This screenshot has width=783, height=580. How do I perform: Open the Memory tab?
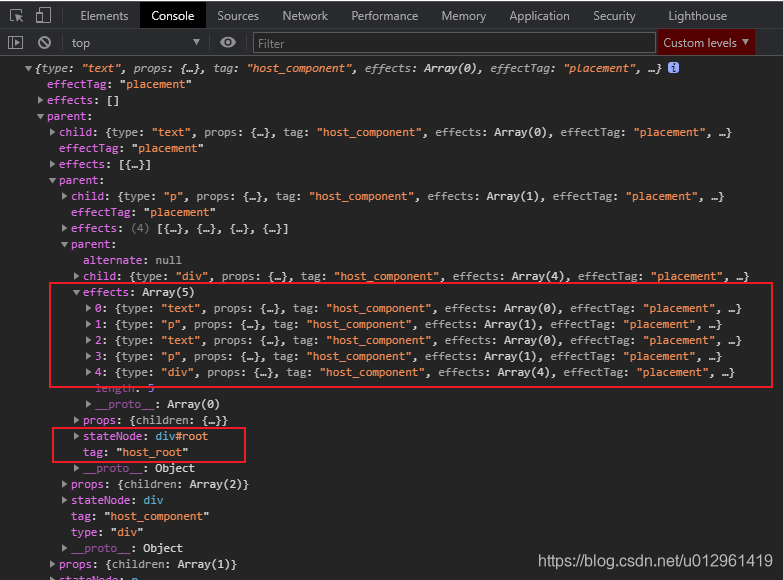point(463,16)
